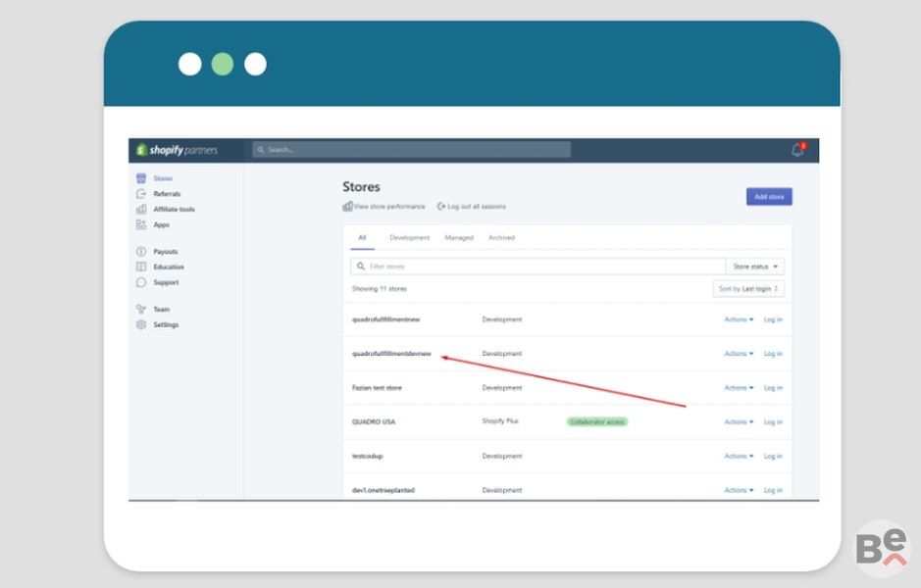Open Actions for QUADRO USA
921x588 pixels.
(x=739, y=422)
